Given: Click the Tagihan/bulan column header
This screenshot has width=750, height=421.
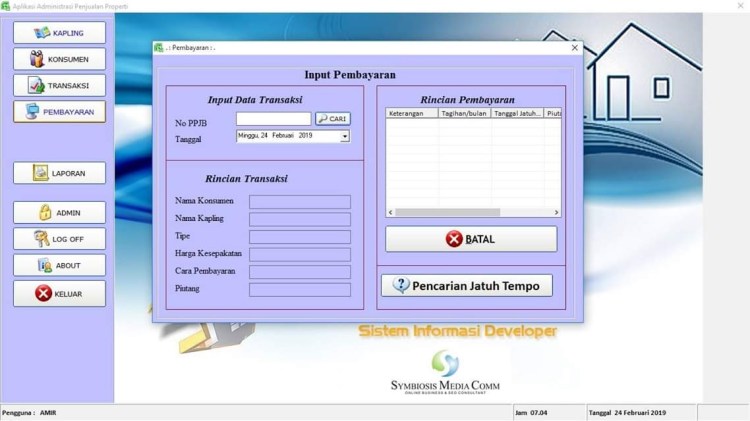Looking at the screenshot, I should click(x=465, y=113).
